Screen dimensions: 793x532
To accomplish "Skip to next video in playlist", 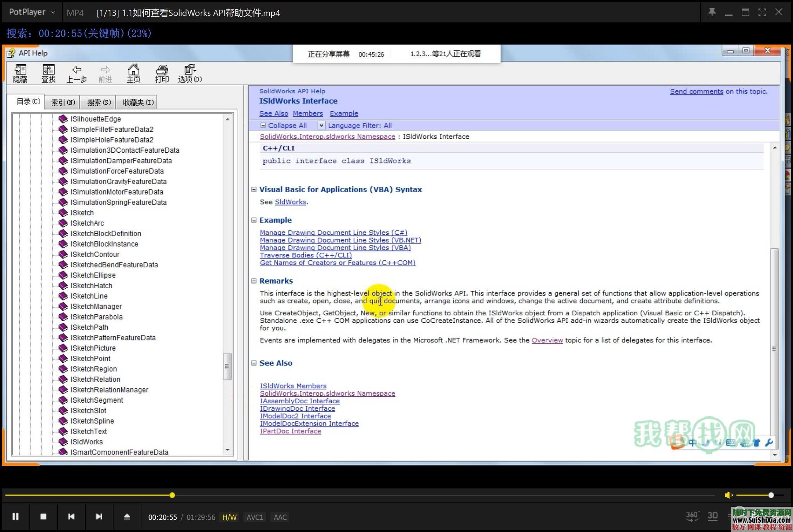I will tap(99, 517).
